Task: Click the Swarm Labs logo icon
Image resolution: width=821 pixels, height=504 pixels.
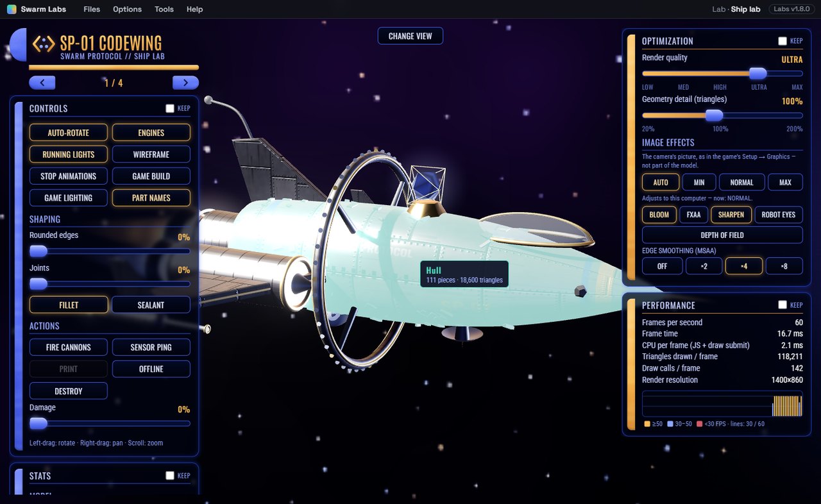Action: (x=12, y=9)
